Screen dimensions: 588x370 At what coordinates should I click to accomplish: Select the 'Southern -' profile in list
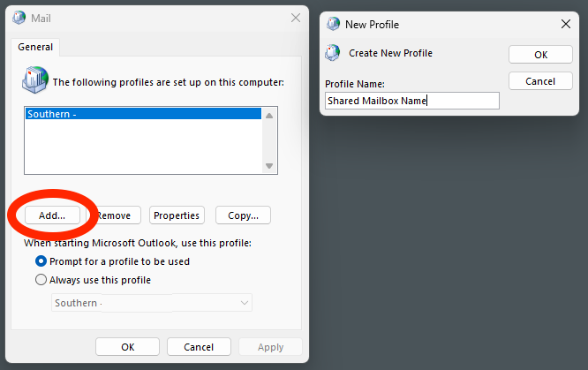(143, 114)
